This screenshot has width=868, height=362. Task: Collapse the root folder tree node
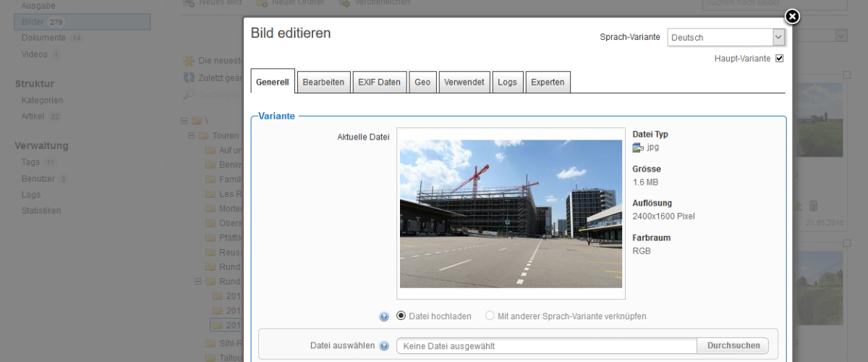pos(185,121)
